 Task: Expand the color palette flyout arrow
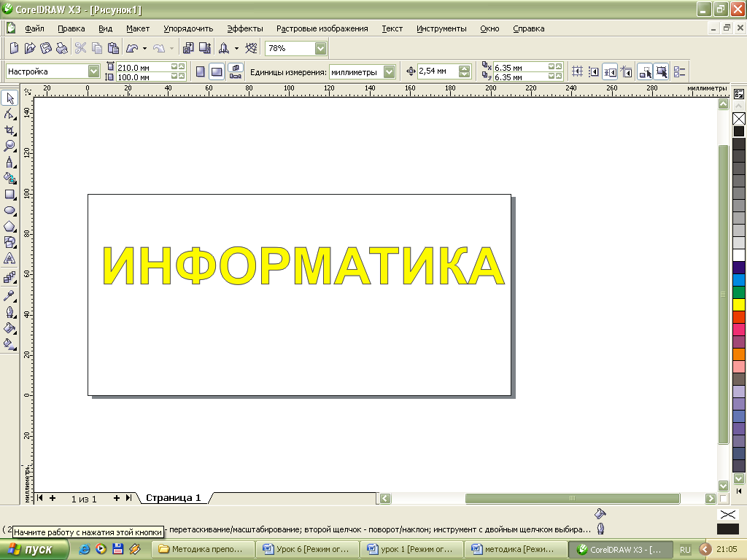[x=739, y=491]
